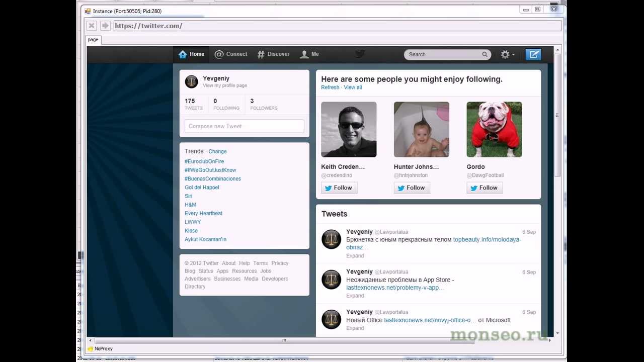Screen dimensions: 644x362
Task: Open the 3 Followers count
Action: click(x=264, y=104)
